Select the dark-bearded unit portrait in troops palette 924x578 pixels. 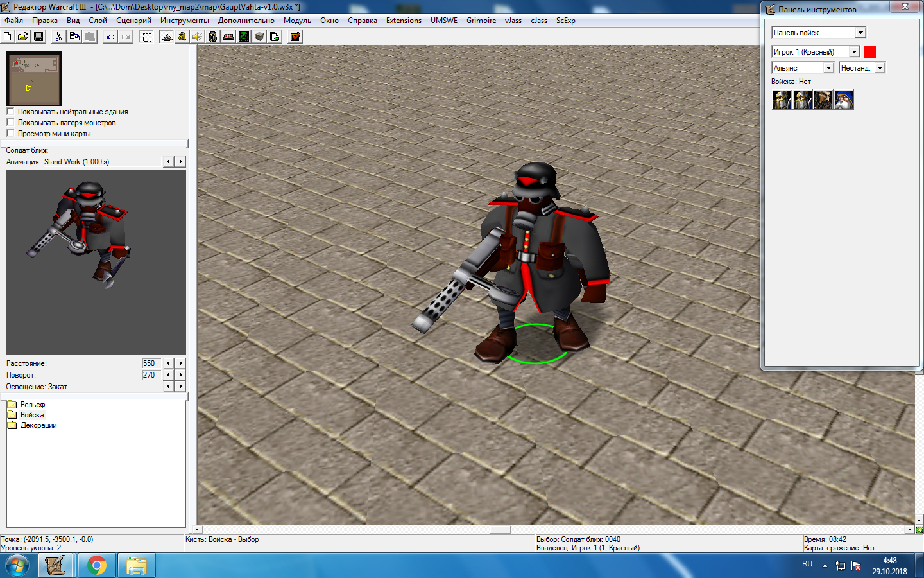click(x=823, y=100)
